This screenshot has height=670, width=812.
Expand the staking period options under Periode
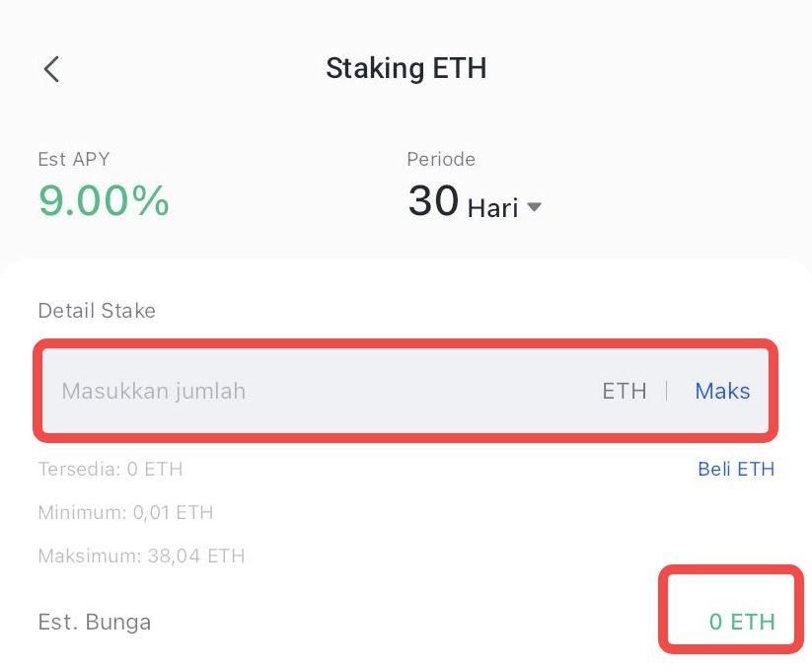[x=534, y=207]
